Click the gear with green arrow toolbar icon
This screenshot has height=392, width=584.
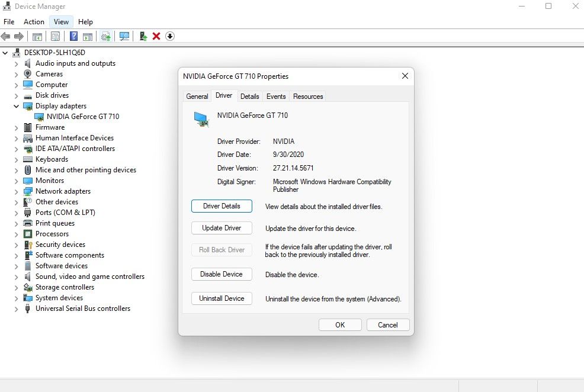click(106, 37)
